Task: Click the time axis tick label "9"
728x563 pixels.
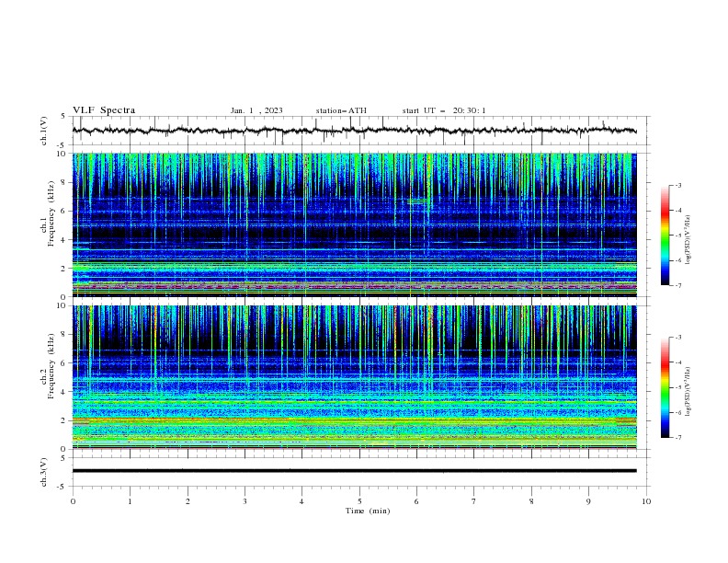Action: pyautogui.click(x=588, y=501)
